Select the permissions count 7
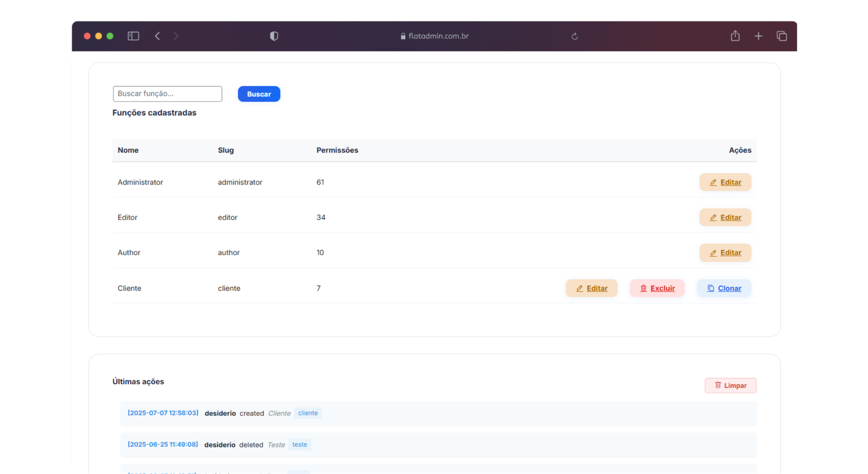The height and width of the screenshot is (474, 868). tap(318, 288)
